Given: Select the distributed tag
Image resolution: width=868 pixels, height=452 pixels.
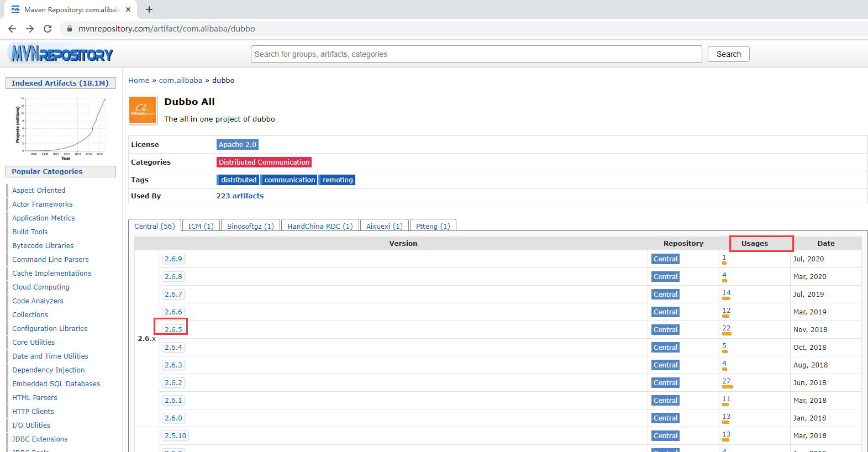Looking at the screenshot, I should (239, 180).
